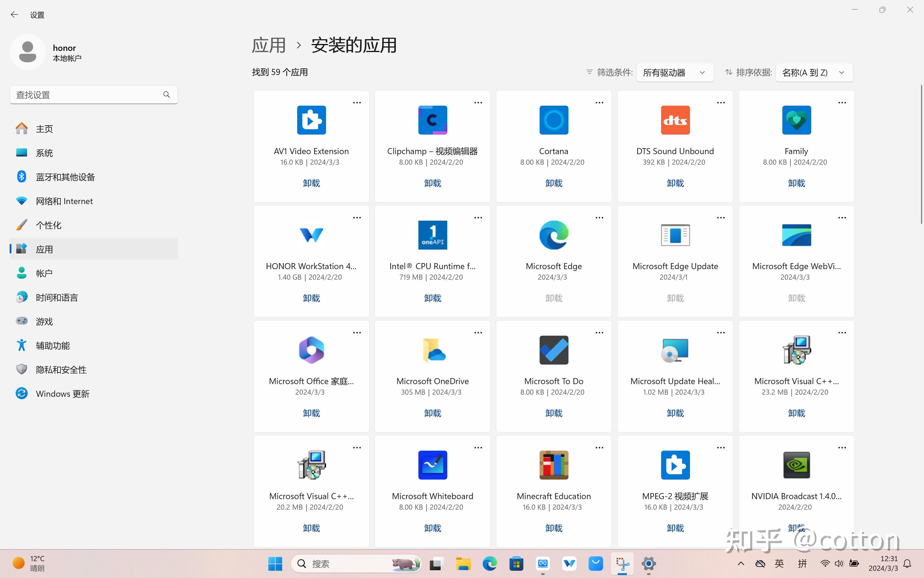Open 游戏 in the sidebar
The width and height of the screenshot is (924, 578).
pyautogui.click(x=94, y=322)
